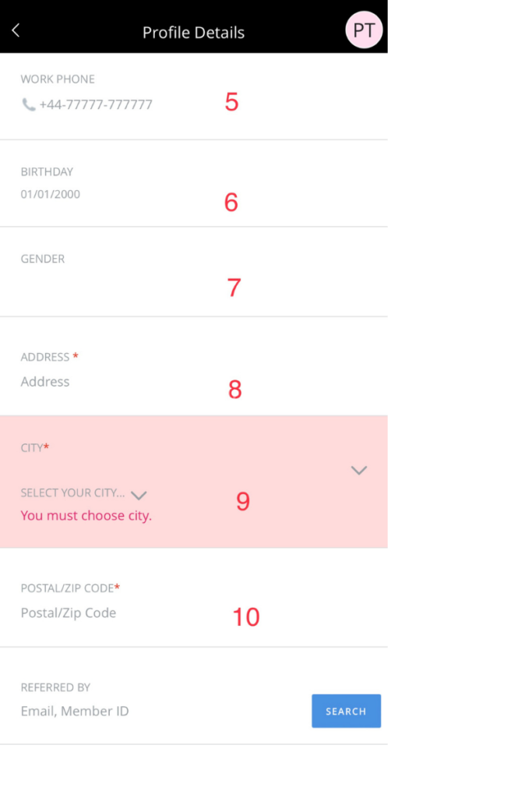532x798 pixels.
Task: Click the Gender label
Action: pos(43,260)
